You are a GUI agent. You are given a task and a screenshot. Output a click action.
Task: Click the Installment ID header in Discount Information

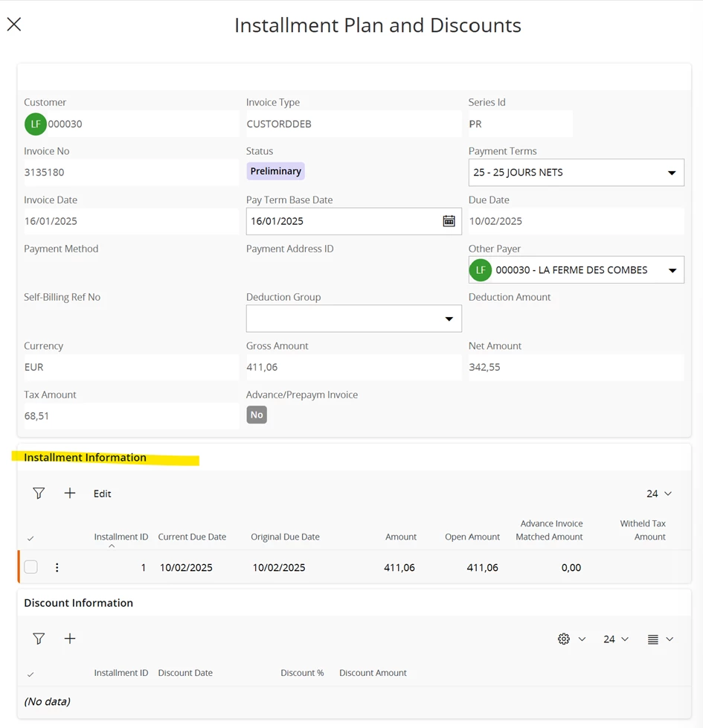pos(121,673)
